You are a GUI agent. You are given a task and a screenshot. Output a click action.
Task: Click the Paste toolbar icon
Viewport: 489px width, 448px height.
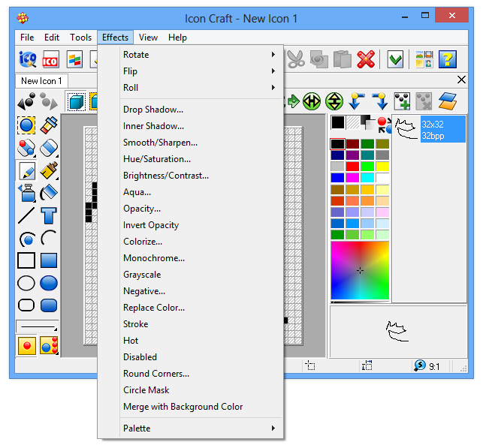click(342, 59)
